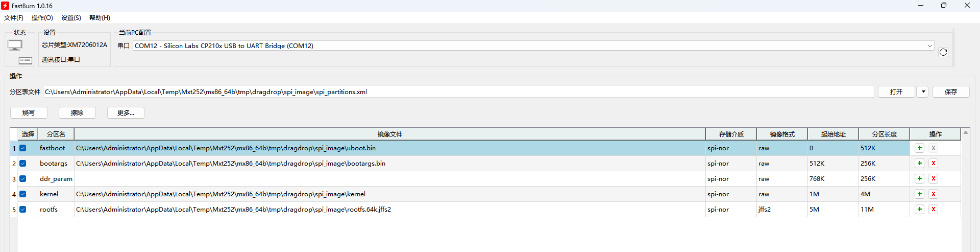Click the 镜像文件 column header
980x252 pixels.
[390, 134]
